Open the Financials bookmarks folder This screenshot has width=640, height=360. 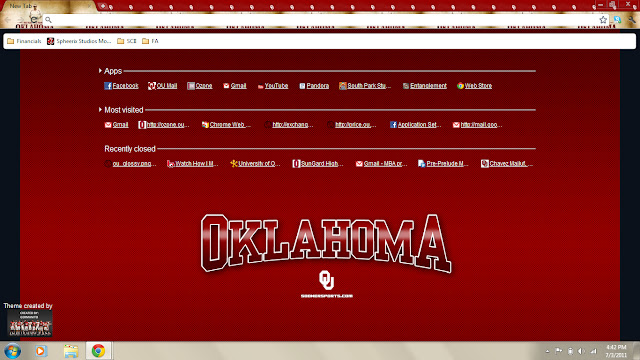tap(24, 41)
